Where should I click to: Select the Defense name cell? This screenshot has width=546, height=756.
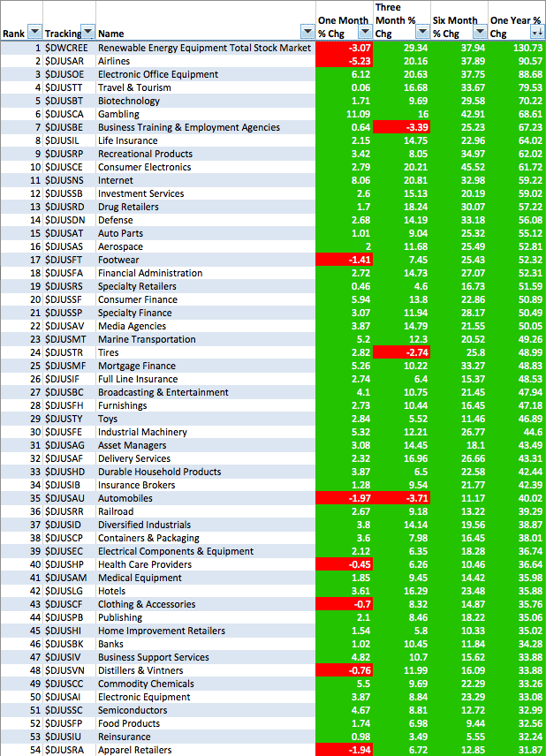coord(206,220)
